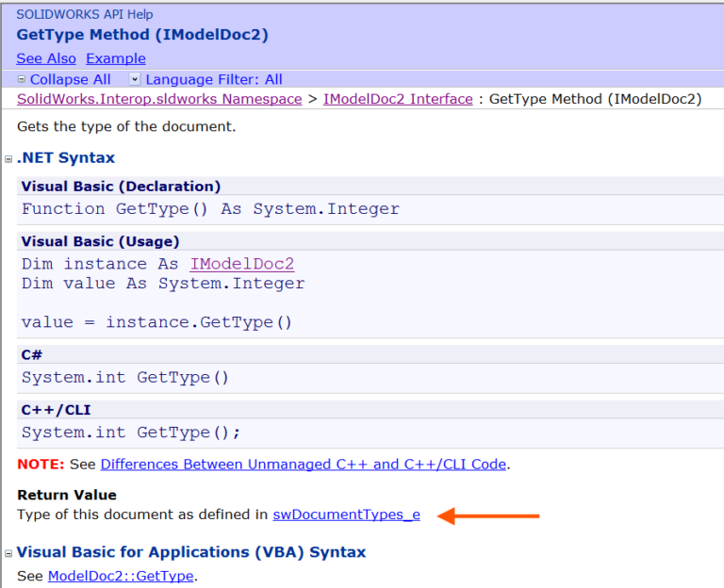Follow the IModelDoc2 link in Visual Basic usage
The width and height of the screenshot is (724, 588).
(242, 264)
